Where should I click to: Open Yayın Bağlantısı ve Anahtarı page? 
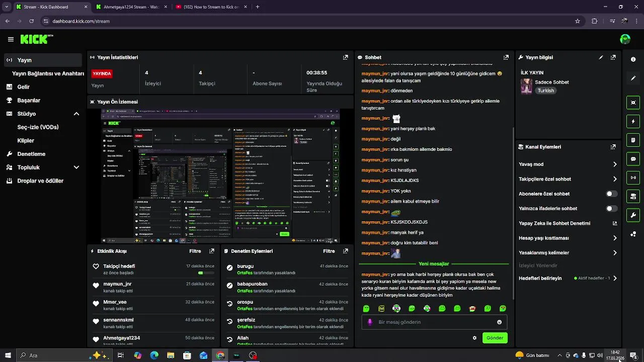click(x=48, y=73)
